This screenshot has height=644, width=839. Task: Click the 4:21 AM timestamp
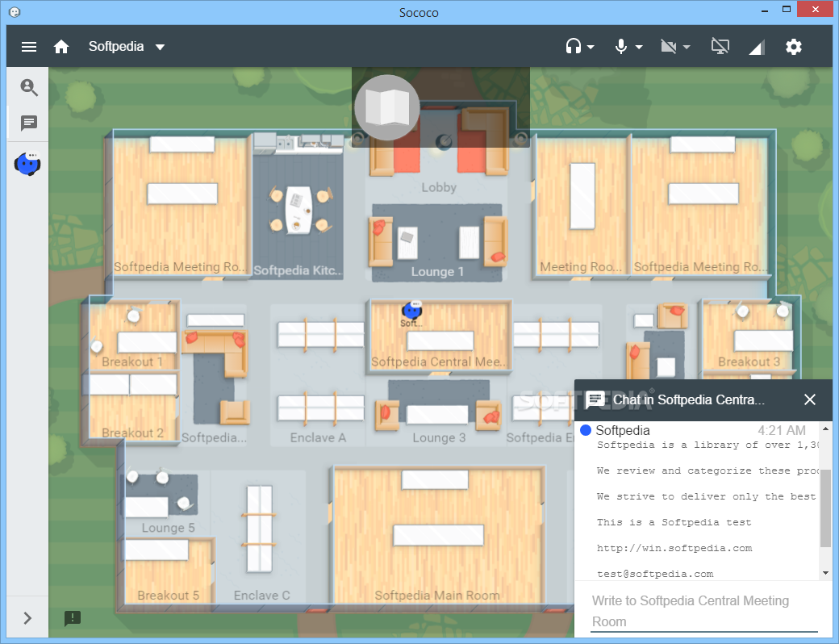[782, 430]
